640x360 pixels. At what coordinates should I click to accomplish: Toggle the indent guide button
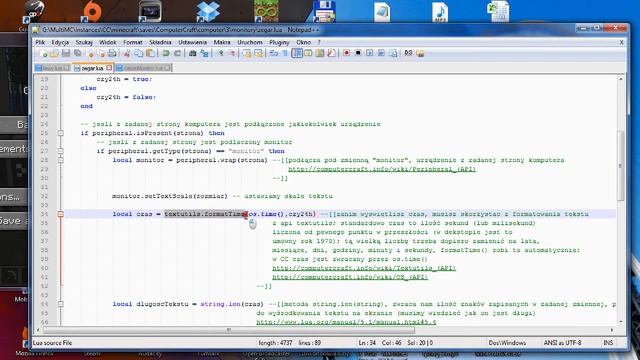(x=297, y=53)
